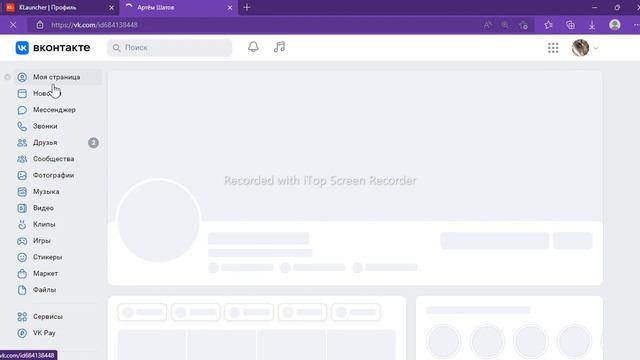
Task: Click the Музыка sidebar icon
Action: coord(22,191)
